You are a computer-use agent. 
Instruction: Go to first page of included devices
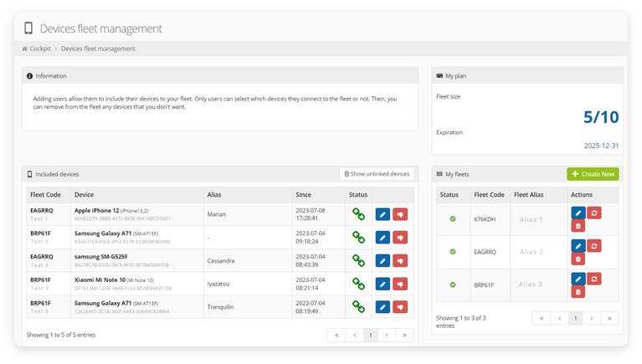click(336, 335)
